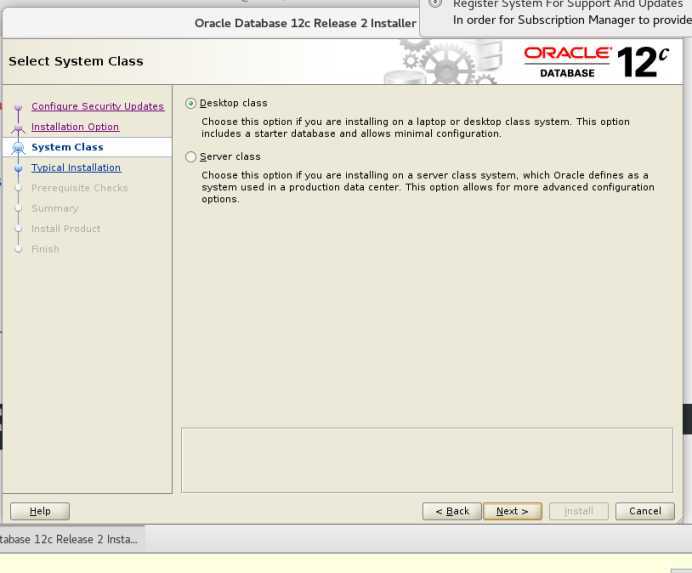The height and width of the screenshot is (573, 692).
Task: Click the step bullet beside Configure Security Updates
Action: click(x=18, y=107)
